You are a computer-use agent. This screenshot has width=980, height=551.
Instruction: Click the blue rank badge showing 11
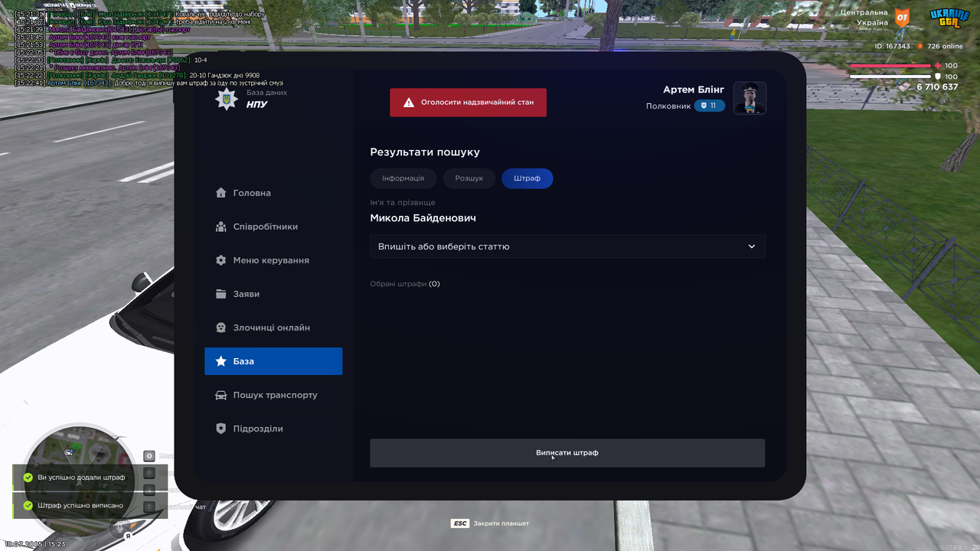[x=710, y=106]
